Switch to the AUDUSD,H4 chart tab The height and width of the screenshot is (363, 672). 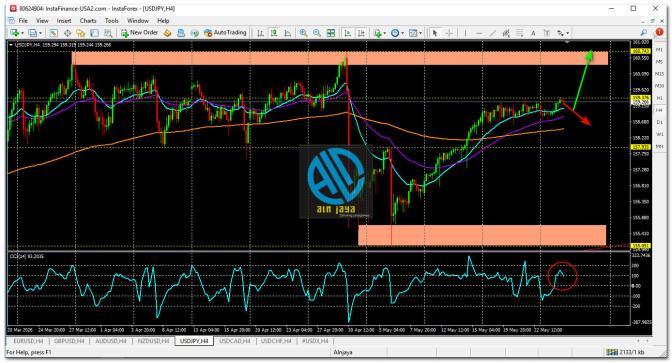[x=111, y=341]
